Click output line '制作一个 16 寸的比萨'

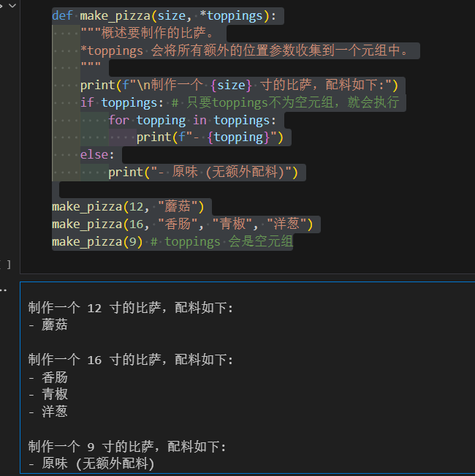130,360
